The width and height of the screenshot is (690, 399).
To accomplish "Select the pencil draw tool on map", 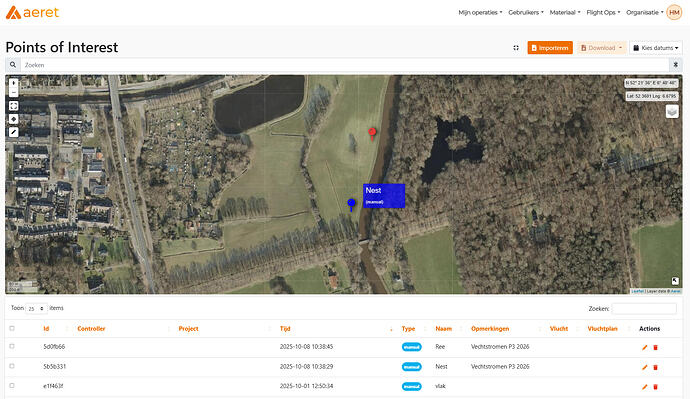I will click(x=14, y=132).
